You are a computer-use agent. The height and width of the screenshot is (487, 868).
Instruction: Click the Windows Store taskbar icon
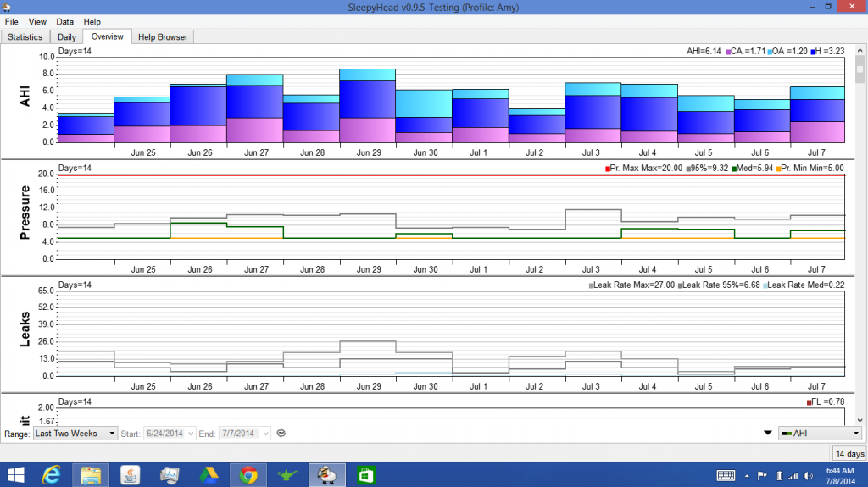click(x=365, y=475)
